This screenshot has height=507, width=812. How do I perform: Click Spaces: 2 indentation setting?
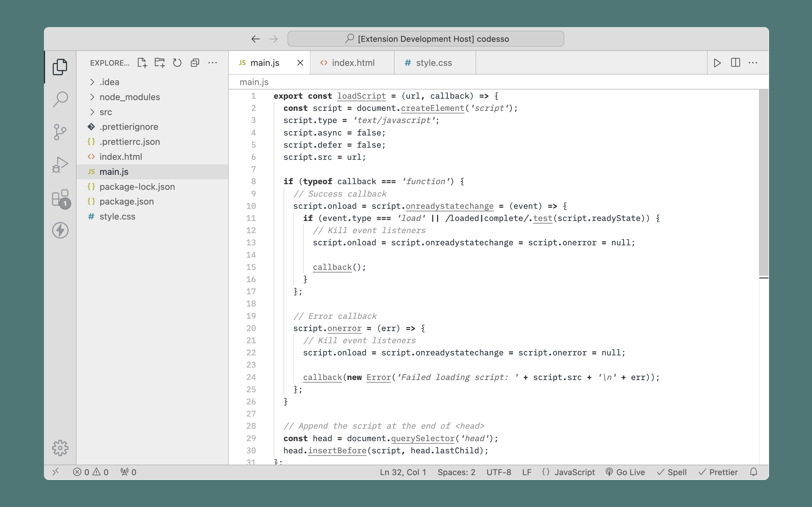pyautogui.click(x=456, y=472)
